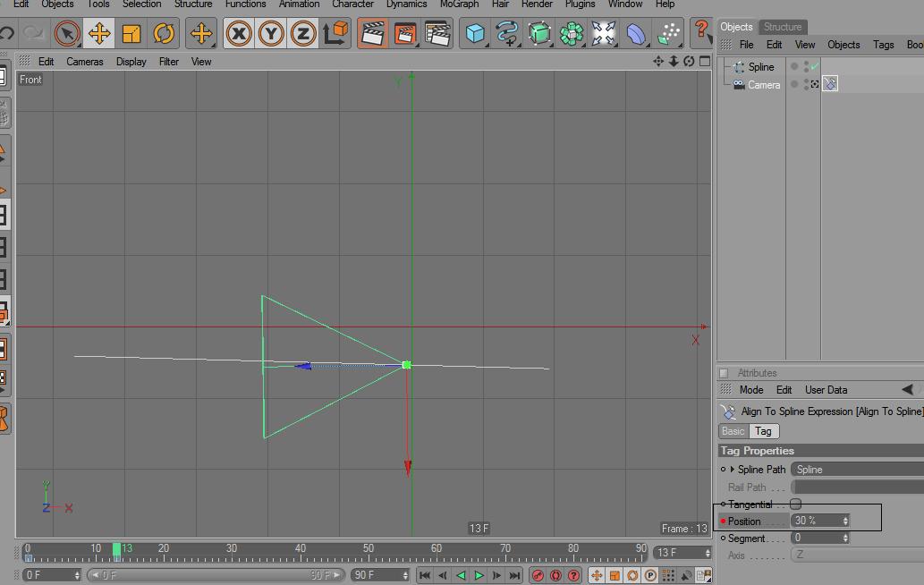Viewport: 924px width, 585px height.
Task: Select the Spline object in the list
Action: point(761,67)
